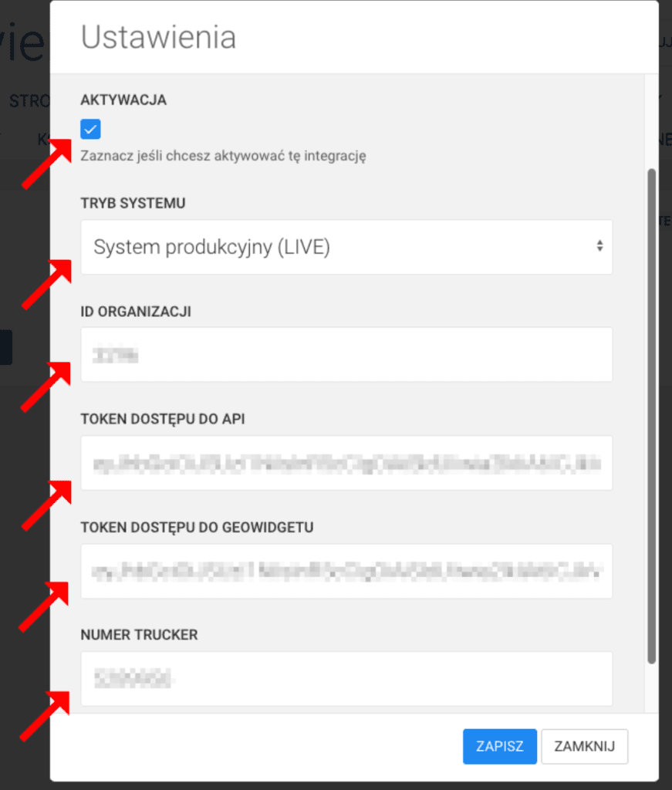Click the ID ORGANIZACJI label
The image size is (672, 790).
pyautogui.click(x=136, y=312)
